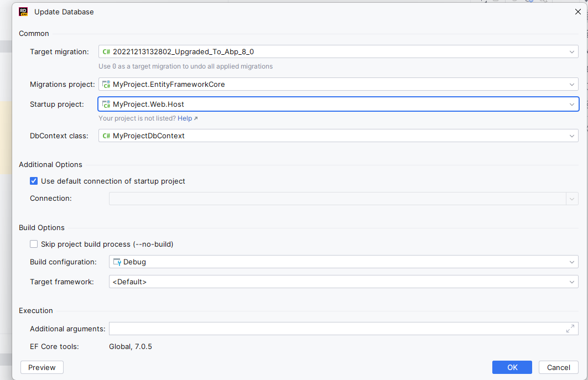Viewport: 588px width, 380px height.
Task: Click the Rider dialog logo icon
Action: [23, 11]
